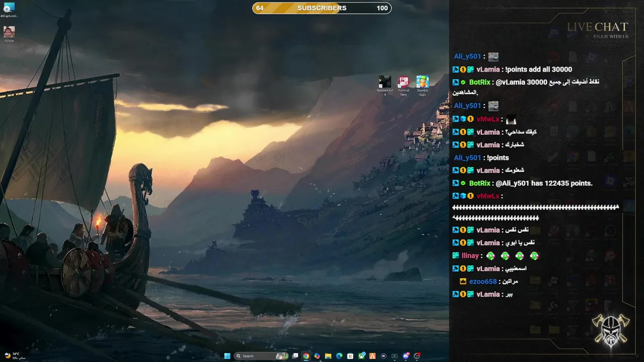Open Google Chrome from the taskbar
Image resolution: width=644 pixels, height=362 pixels.
tap(306, 356)
